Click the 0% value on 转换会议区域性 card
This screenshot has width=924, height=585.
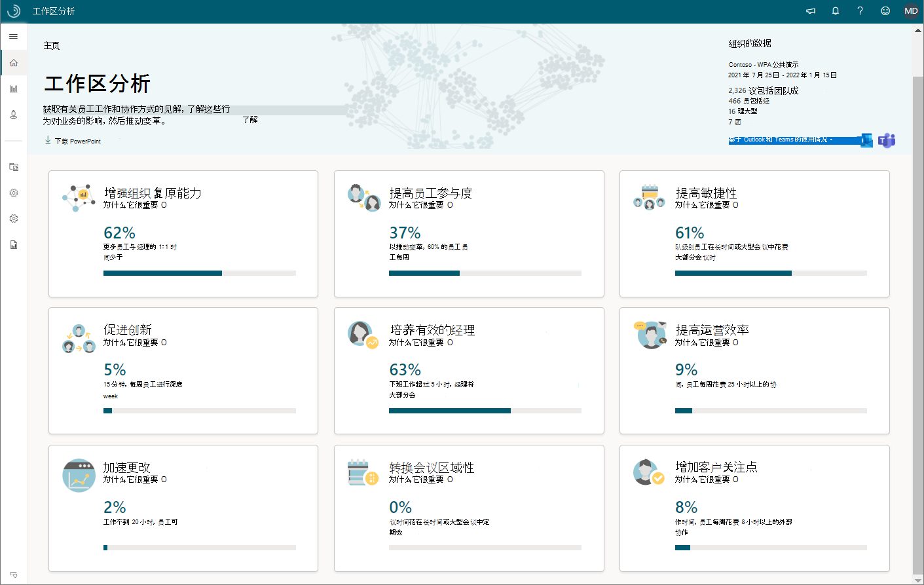[x=400, y=507]
